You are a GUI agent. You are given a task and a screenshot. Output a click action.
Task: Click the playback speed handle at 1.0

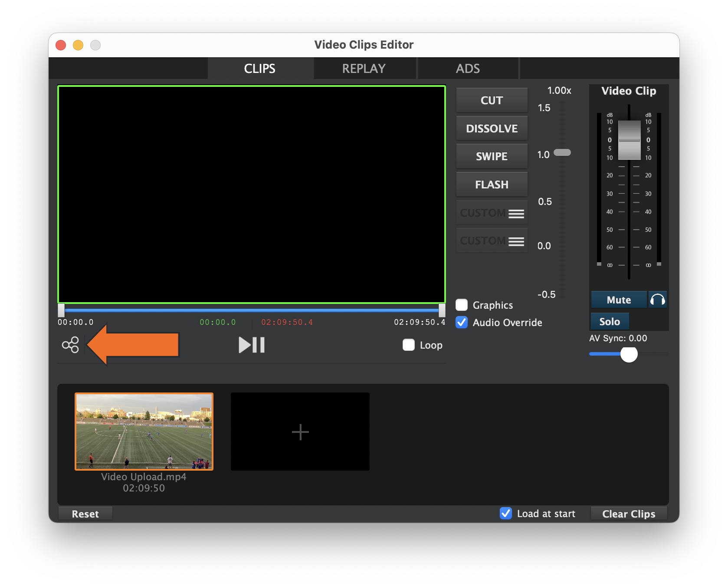pos(563,153)
